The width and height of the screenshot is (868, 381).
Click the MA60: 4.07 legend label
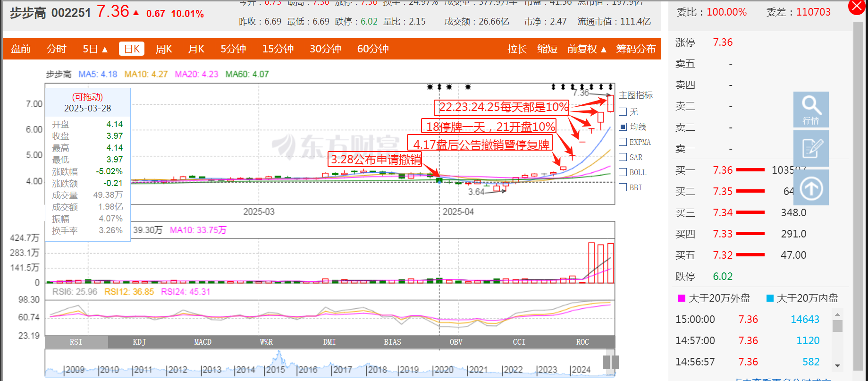pyautogui.click(x=247, y=74)
